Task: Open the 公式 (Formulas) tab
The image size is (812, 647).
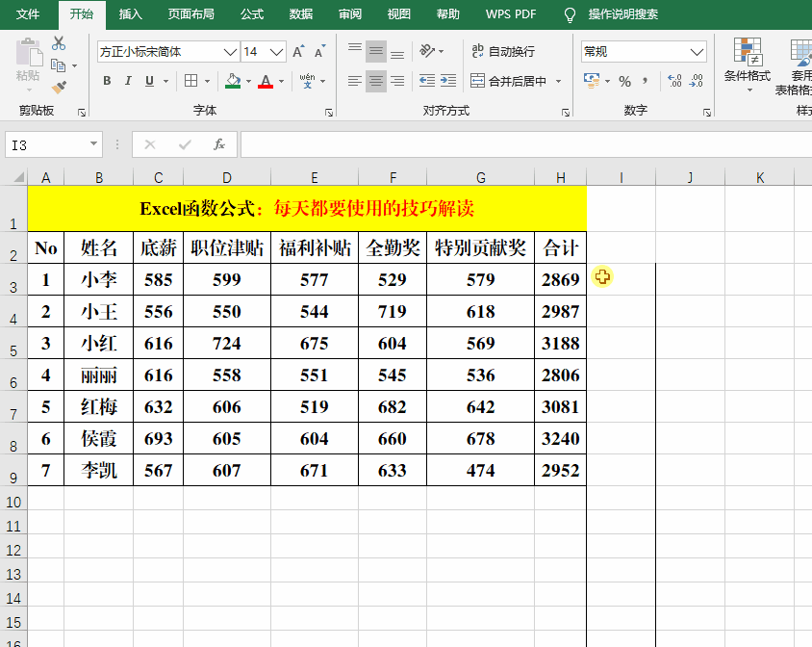Action: [x=252, y=14]
